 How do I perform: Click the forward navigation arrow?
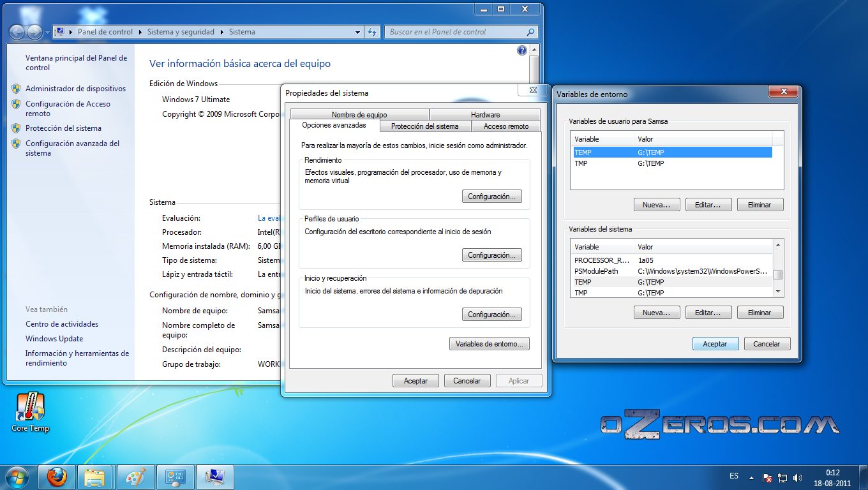(34, 32)
